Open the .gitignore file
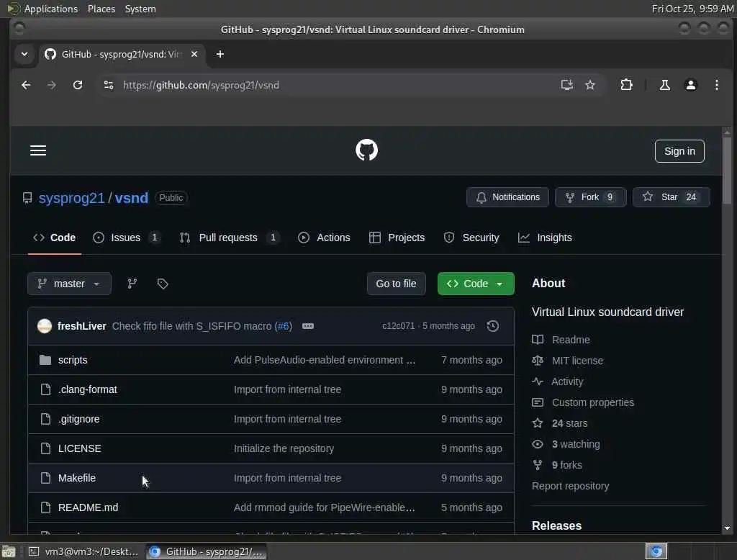Image resolution: width=737 pixels, height=560 pixels. [79, 419]
